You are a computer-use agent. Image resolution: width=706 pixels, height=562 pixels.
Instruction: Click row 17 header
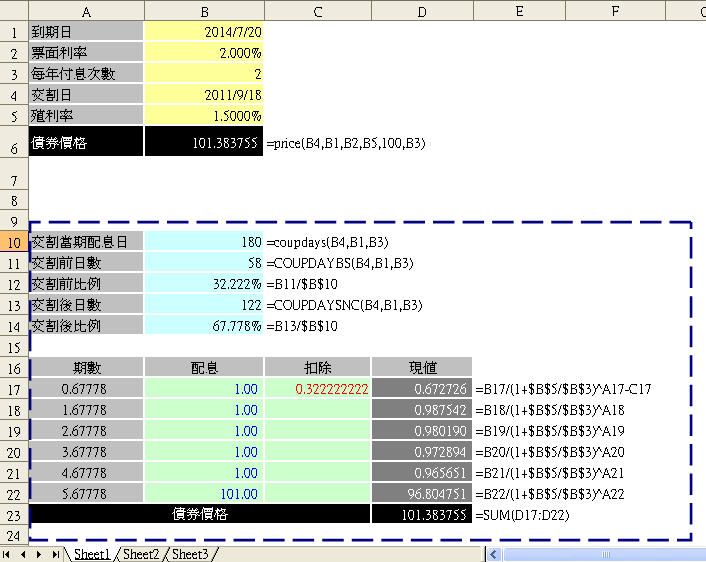coord(14,389)
